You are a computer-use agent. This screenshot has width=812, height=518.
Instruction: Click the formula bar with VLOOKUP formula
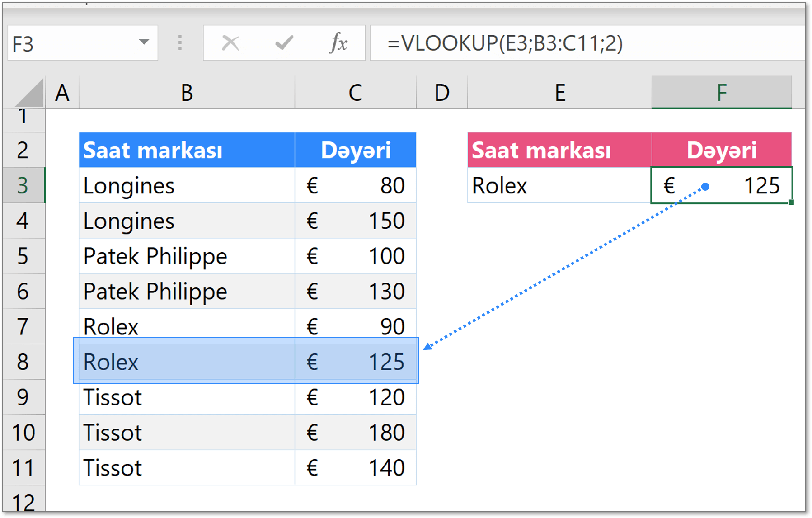[x=587, y=43]
